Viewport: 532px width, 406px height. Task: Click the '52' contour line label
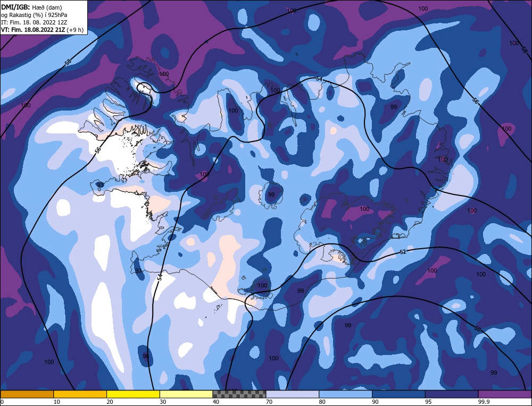point(403,252)
